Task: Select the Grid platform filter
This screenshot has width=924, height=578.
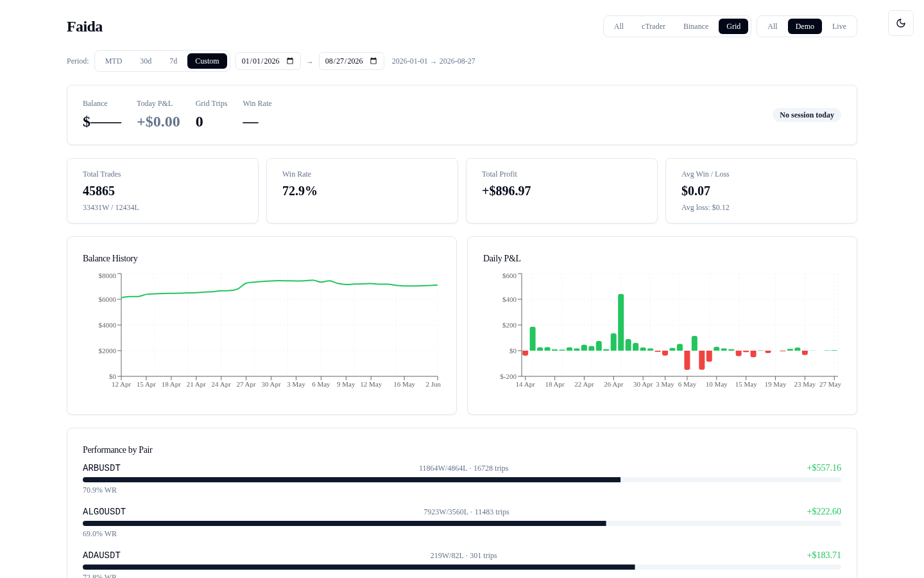Action: (x=733, y=26)
